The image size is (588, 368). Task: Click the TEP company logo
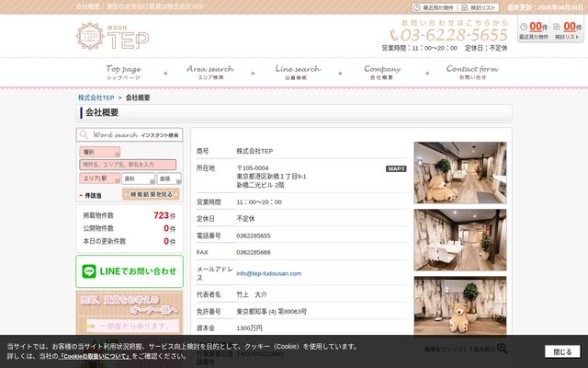(x=112, y=36)
